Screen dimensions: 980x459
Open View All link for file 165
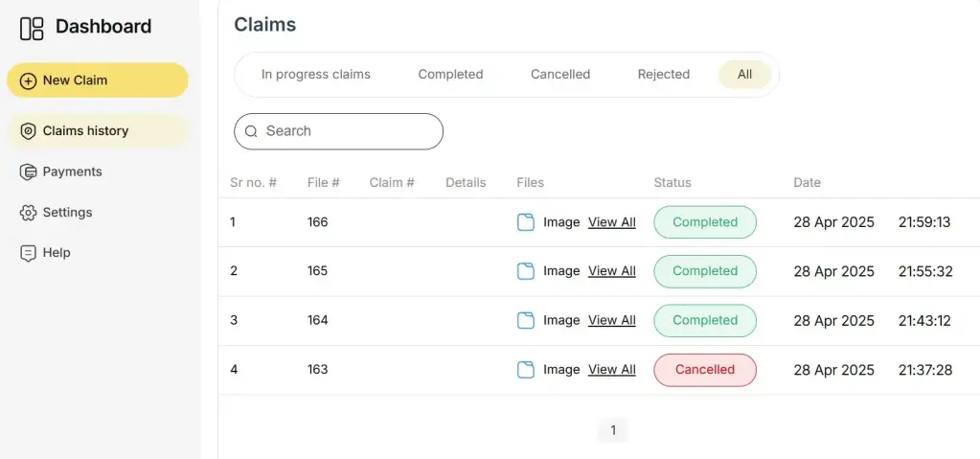tap(612, 271)
